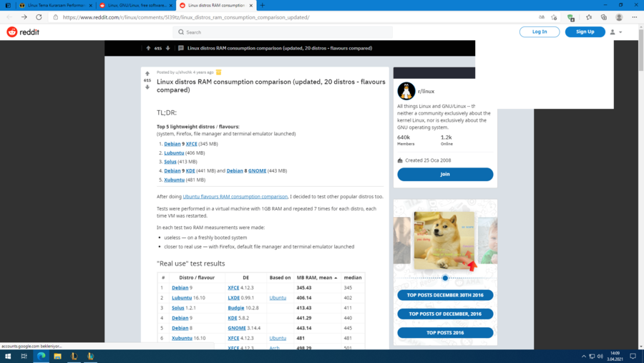
Task: Open Top Posts December 30th 2016
Action: (445, 295)
